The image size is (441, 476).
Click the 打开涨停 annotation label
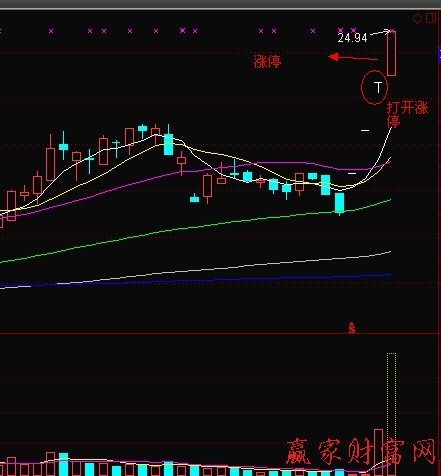click(407, 115)
